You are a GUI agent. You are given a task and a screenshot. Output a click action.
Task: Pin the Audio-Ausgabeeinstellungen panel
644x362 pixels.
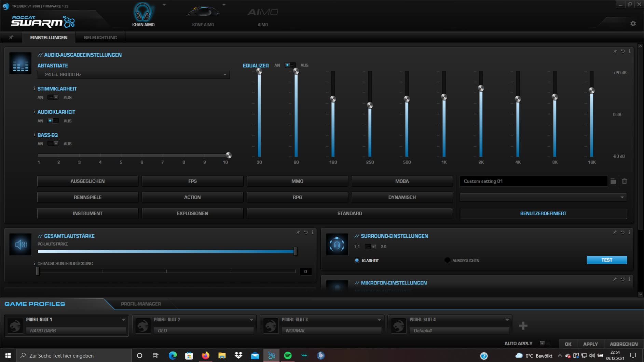tap(615, 51)
